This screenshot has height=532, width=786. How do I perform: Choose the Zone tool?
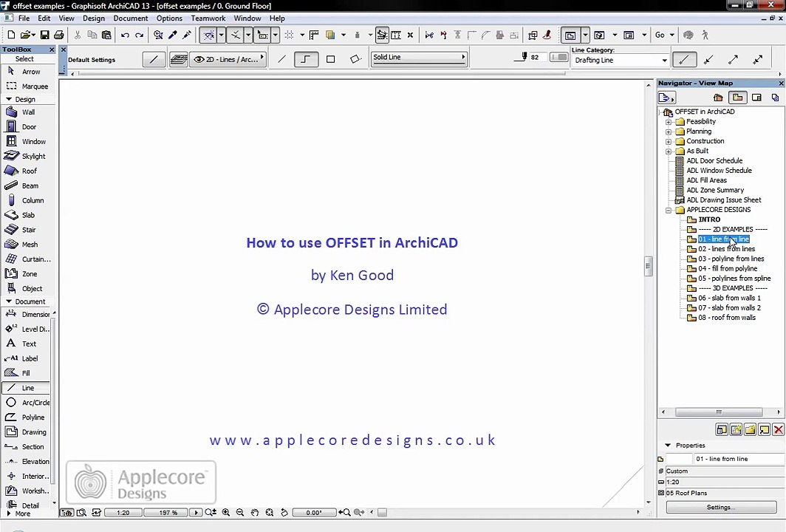pyautogui.click(x=27, y=274)
